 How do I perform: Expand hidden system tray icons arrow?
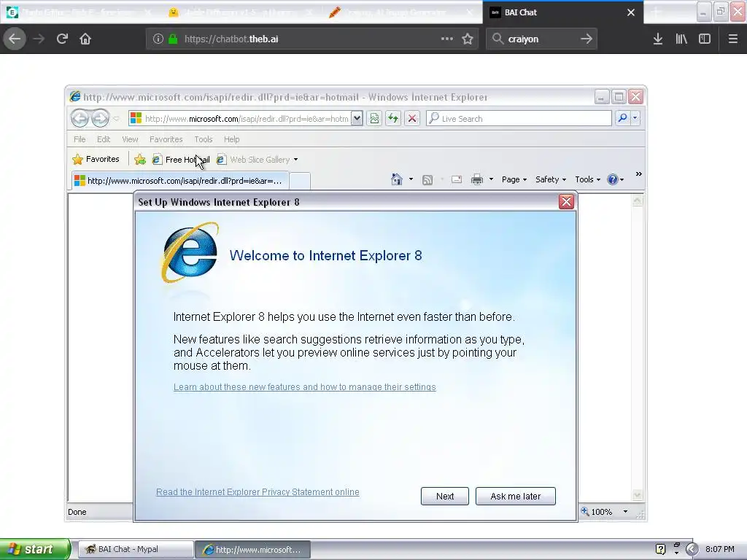[x=692, y=549]
